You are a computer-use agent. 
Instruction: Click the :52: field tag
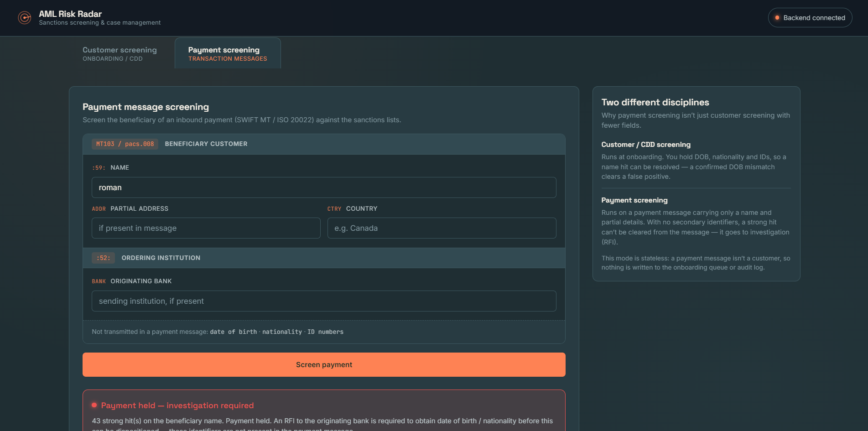click(103, 258)
